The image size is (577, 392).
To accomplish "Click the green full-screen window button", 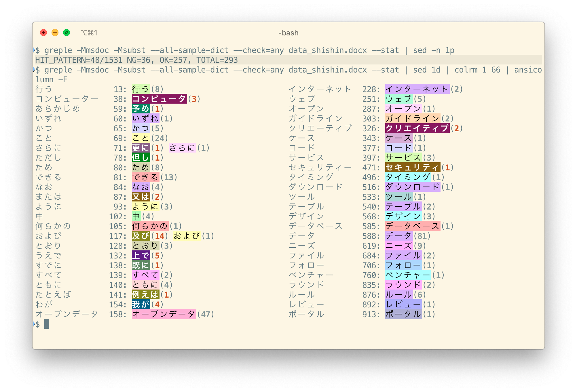I will click(x=67, y=33).
